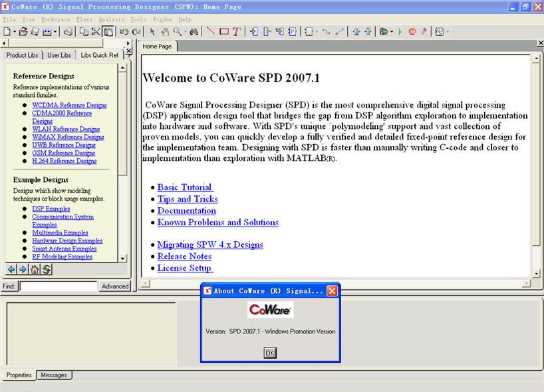Image resolution: width=544 pixels, height=392 pixels.
Task: Click the Print toolbar icon
Action: (68, 32)
